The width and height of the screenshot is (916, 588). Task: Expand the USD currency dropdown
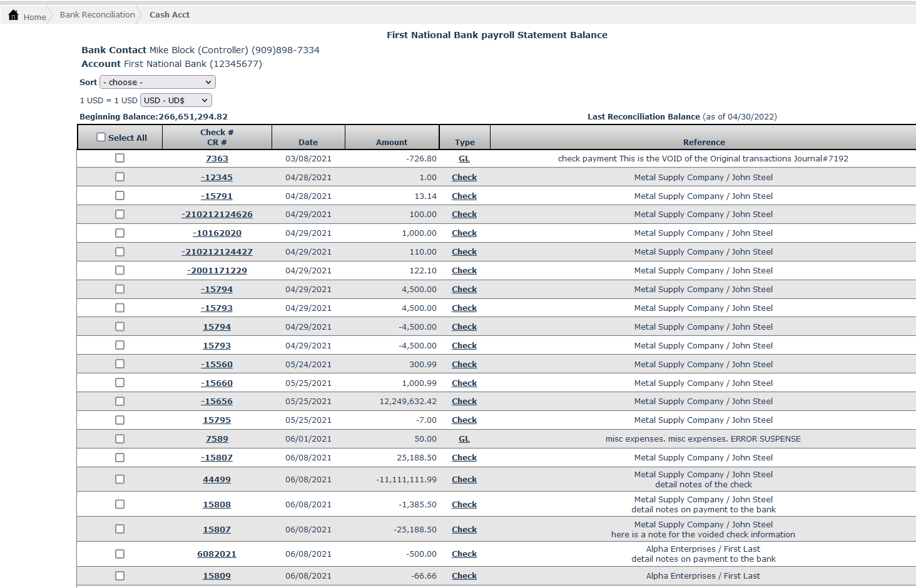pos(176,100)
